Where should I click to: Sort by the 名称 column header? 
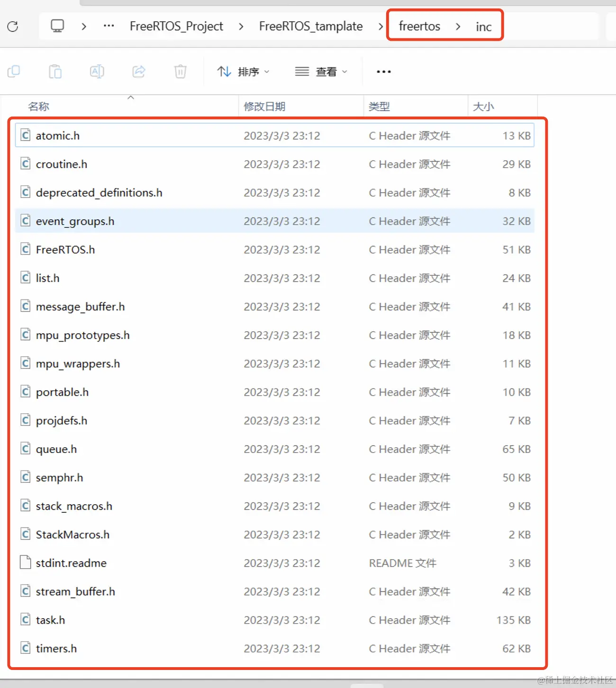pos(39,107)
